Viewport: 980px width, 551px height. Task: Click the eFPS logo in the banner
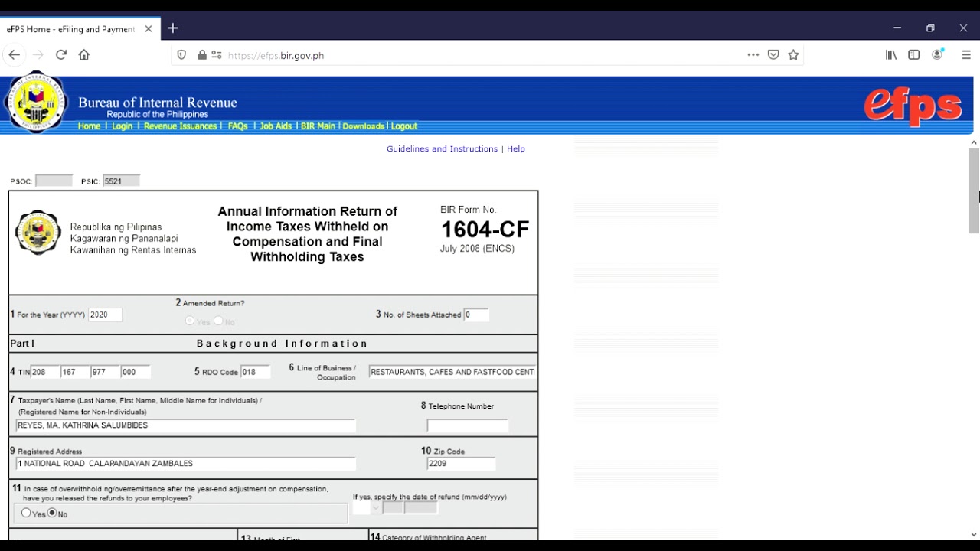pyautogui.click(x=913, y=106)
